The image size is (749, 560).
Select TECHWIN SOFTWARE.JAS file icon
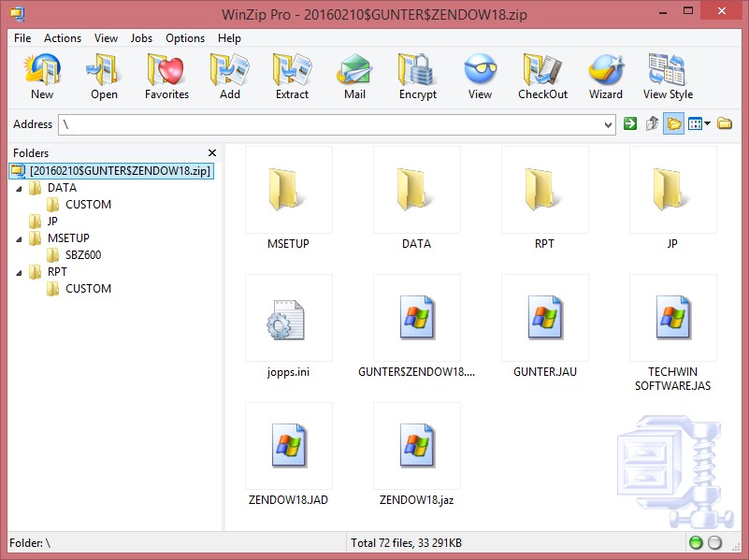[672, 318]
